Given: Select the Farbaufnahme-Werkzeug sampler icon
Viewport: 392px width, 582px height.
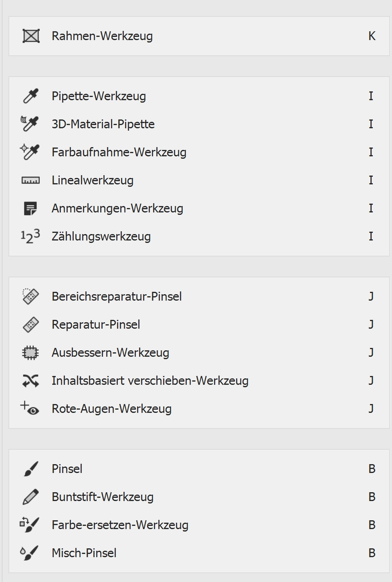Looking at the screenshot, I should [30, 152].
